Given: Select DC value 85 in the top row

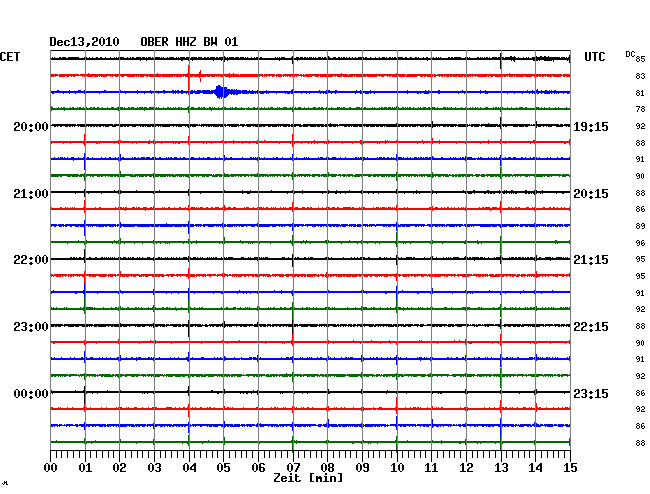Looking at the screenshot, I should [x=640, y=59].
